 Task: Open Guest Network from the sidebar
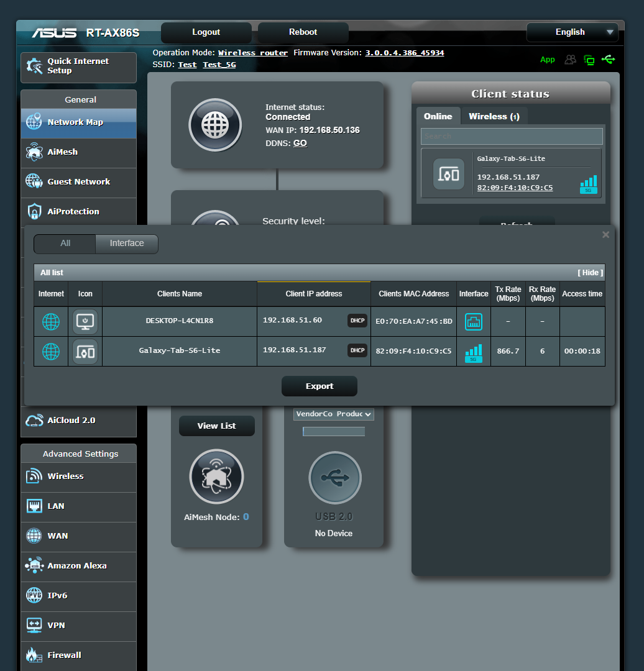[78, 183]
